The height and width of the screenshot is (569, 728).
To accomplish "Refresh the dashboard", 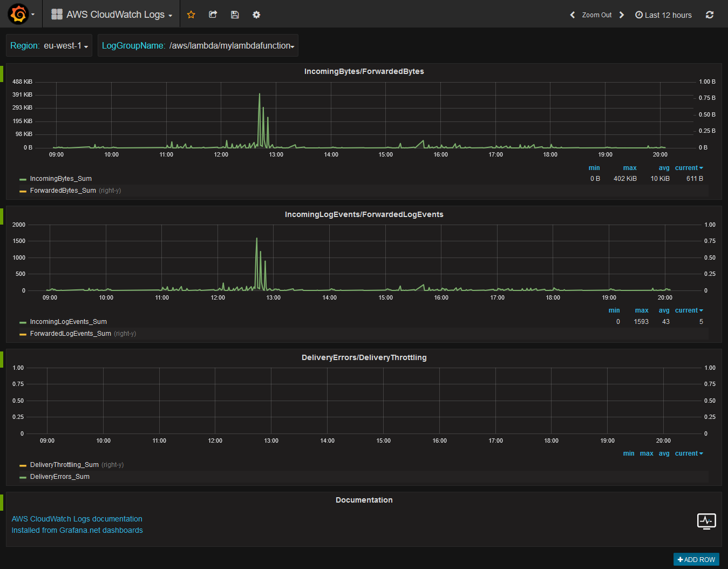I will 710,15.
